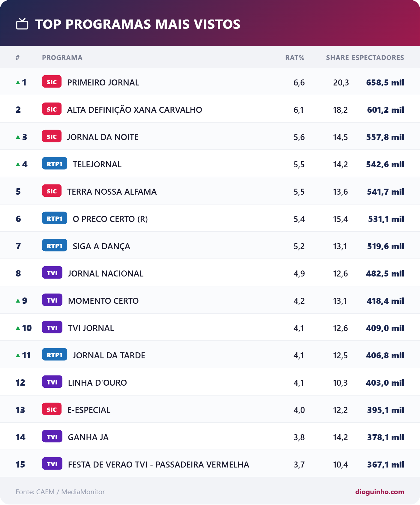The width and height of the screenshot is (420, 505).
Task: Select the SHARE column header
Action: (x=337, y=58)
